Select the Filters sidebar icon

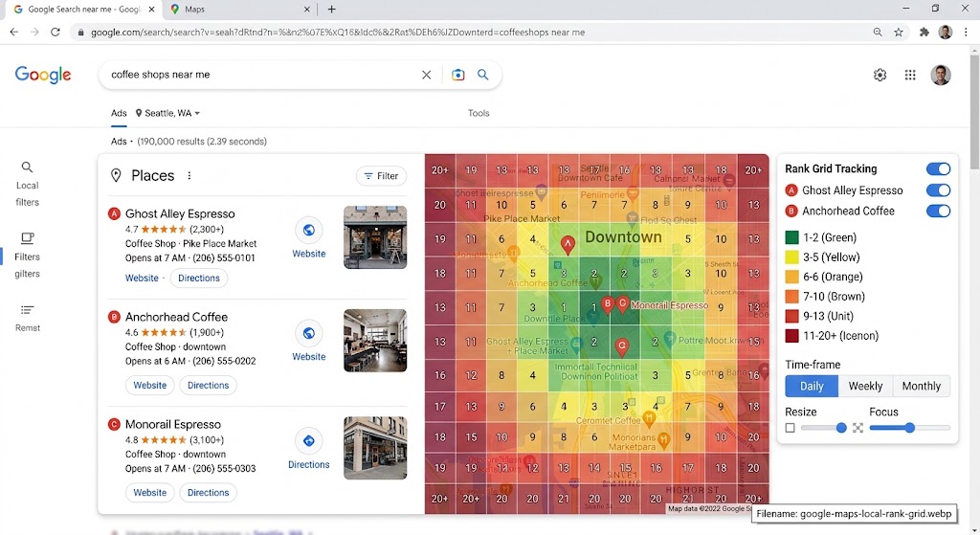click(27, 238)
